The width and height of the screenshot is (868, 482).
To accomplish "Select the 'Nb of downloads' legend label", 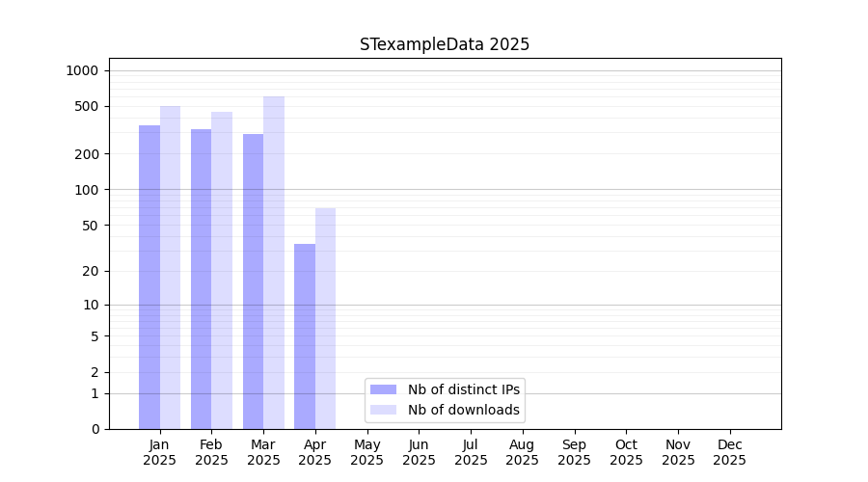I will coord(464,410).
